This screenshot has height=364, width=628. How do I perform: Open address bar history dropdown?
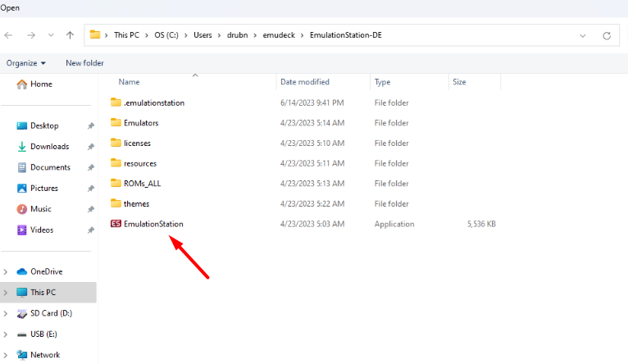583,35
